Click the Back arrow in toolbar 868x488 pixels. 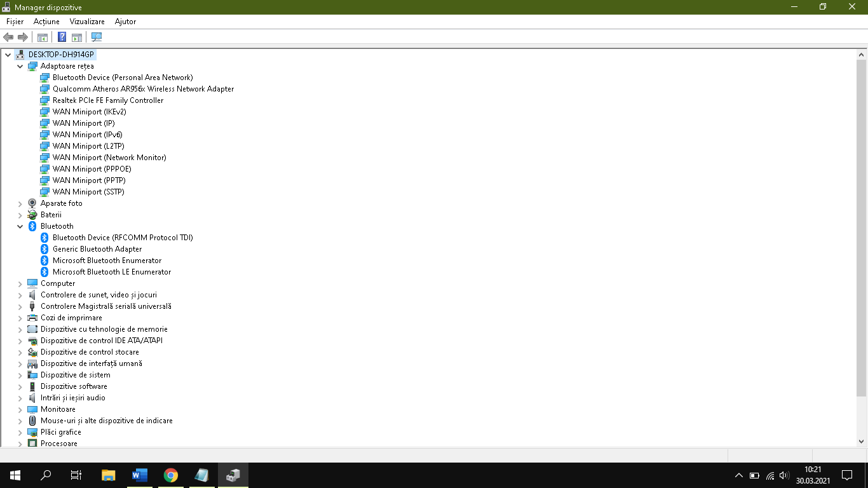tap(8, 37)
